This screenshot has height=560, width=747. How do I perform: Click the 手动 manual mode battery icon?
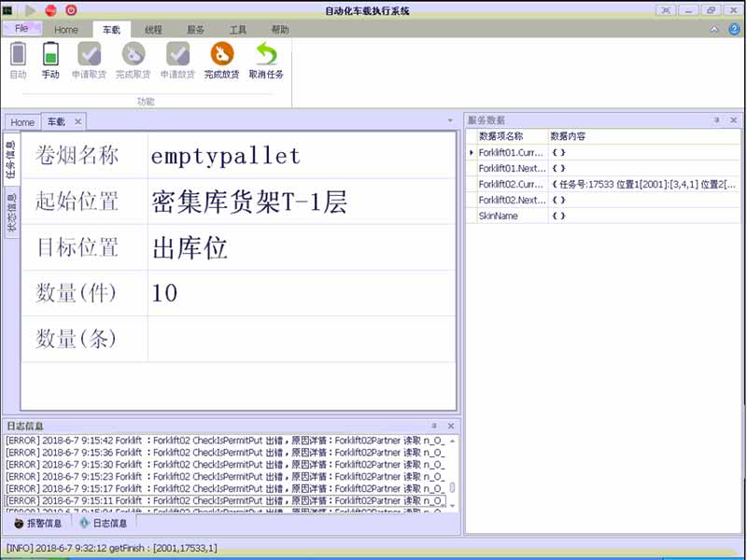(50, 54)
